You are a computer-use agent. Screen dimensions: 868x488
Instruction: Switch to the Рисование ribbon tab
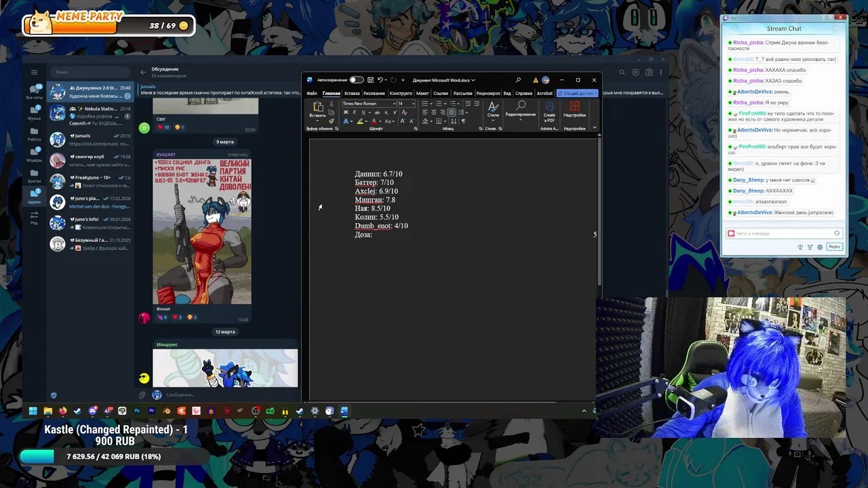coord(374,94)
